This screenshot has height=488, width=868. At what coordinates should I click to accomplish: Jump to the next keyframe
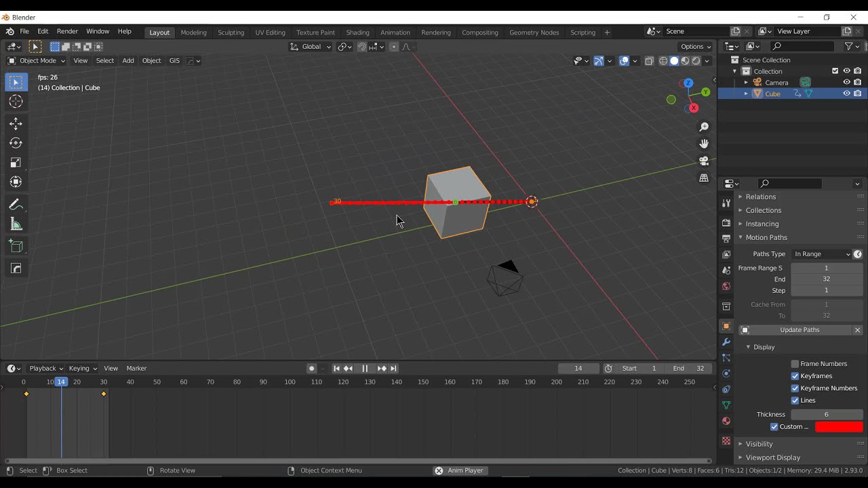(382, 369)
